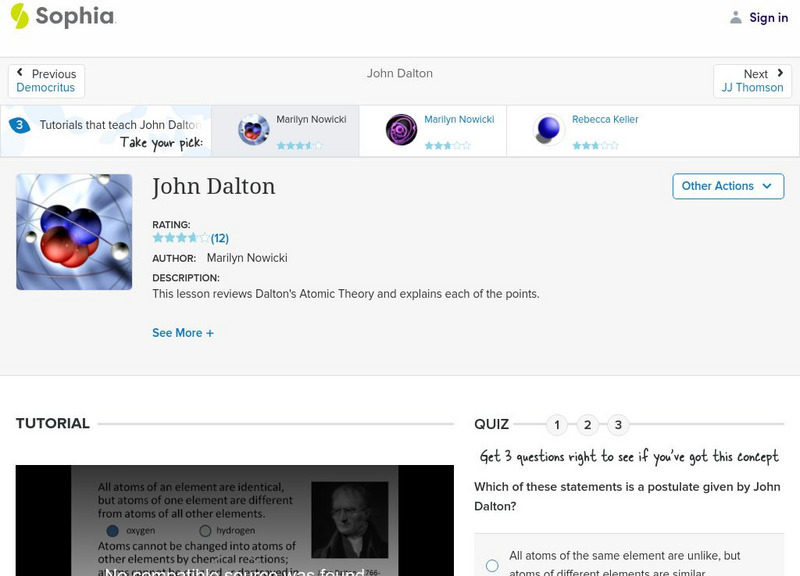The height and width of the screenshot is (576, 800).
Task: Click author name Marilyn Nowicki
Action: [247, 258]
